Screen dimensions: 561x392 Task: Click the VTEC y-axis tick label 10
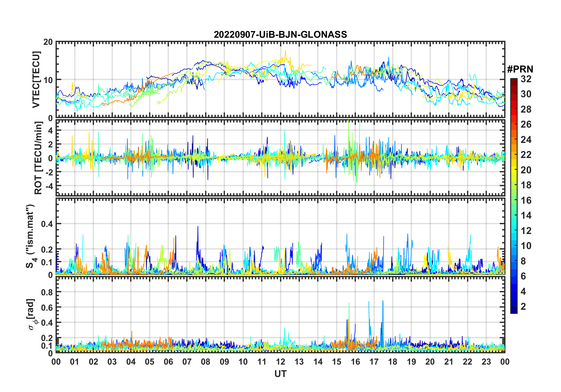48,80
